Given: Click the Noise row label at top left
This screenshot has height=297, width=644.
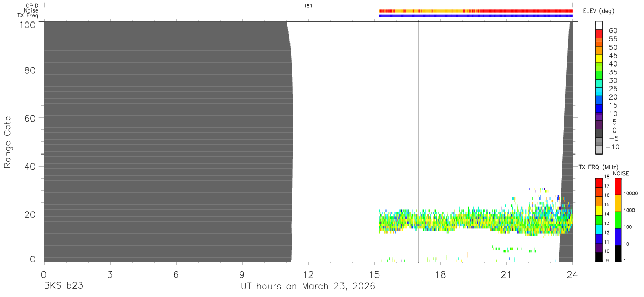Looking at the screenshot, I should 31,10.
